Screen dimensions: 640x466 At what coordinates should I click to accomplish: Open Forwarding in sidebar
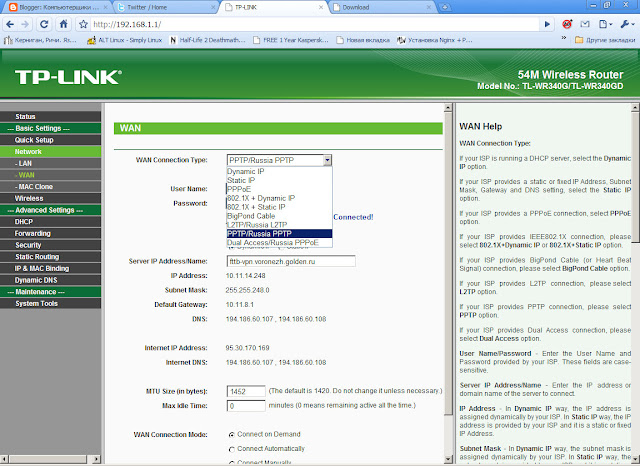(x=51, y=233)
